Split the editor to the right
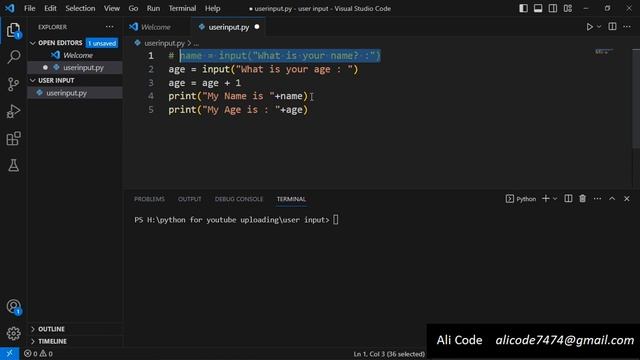The width and height of the screenshot is (640, 360). [612, 27]
